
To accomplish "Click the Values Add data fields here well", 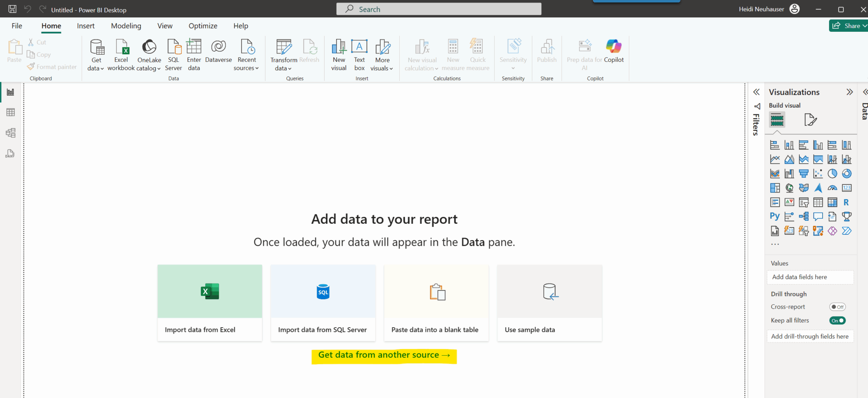I will (x=810, y=277).
